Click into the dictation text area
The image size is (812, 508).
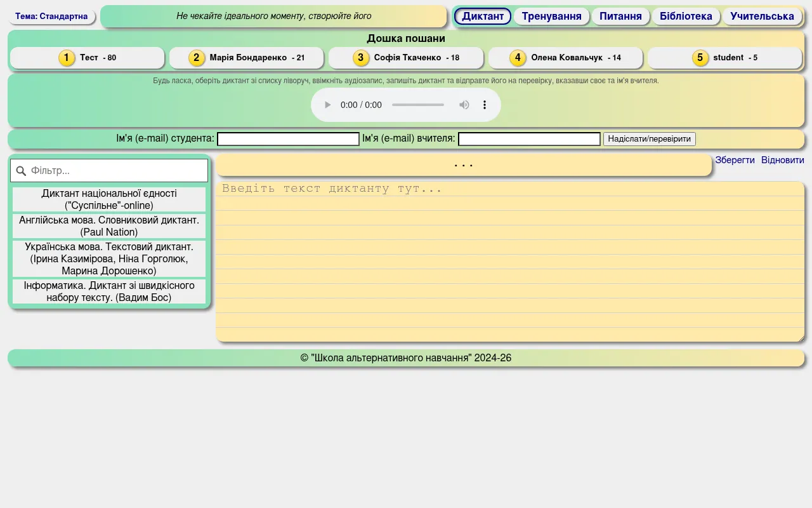[x=510, y=262]
